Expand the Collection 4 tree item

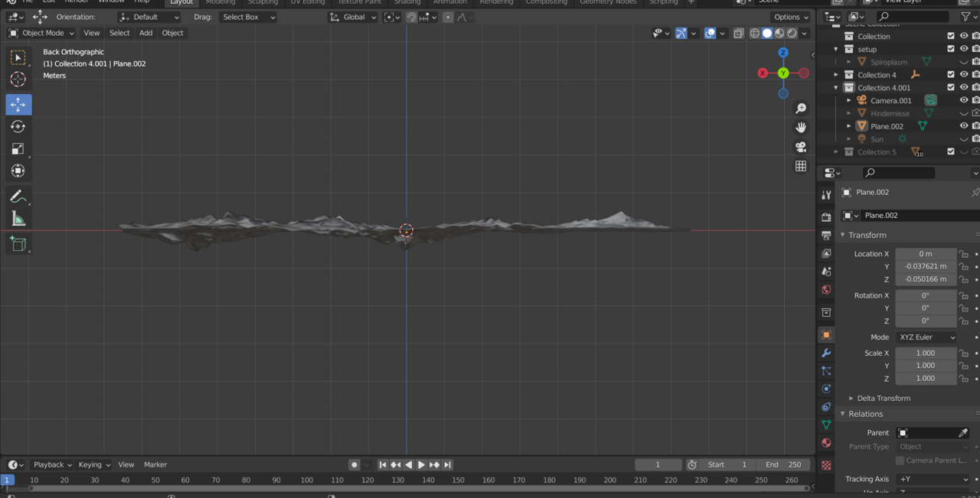(836, 75)
